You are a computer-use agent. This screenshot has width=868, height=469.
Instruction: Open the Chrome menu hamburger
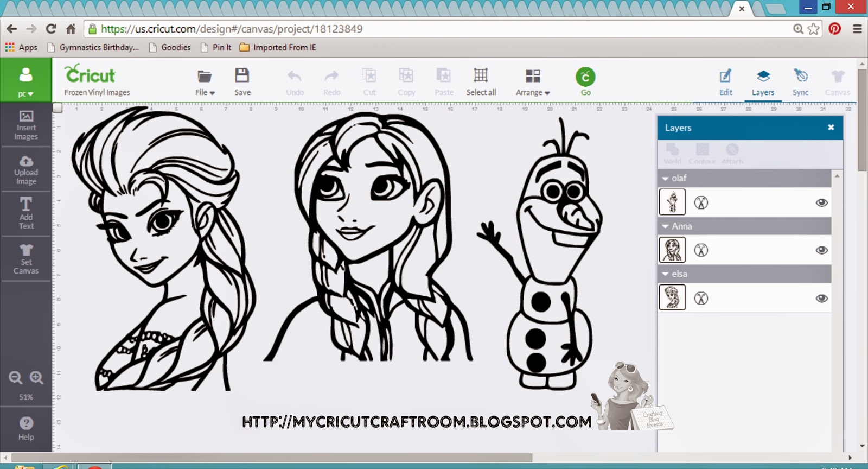[x=857, y=29]
